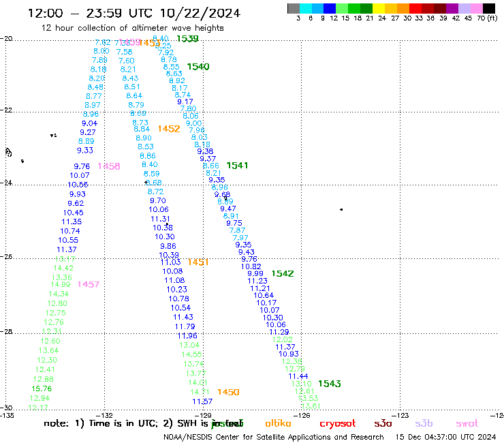Click green pass number 1543
Image resolution: width=504 pixels, height=443 pixels.
pyautogui.click(x=330, y=384)
